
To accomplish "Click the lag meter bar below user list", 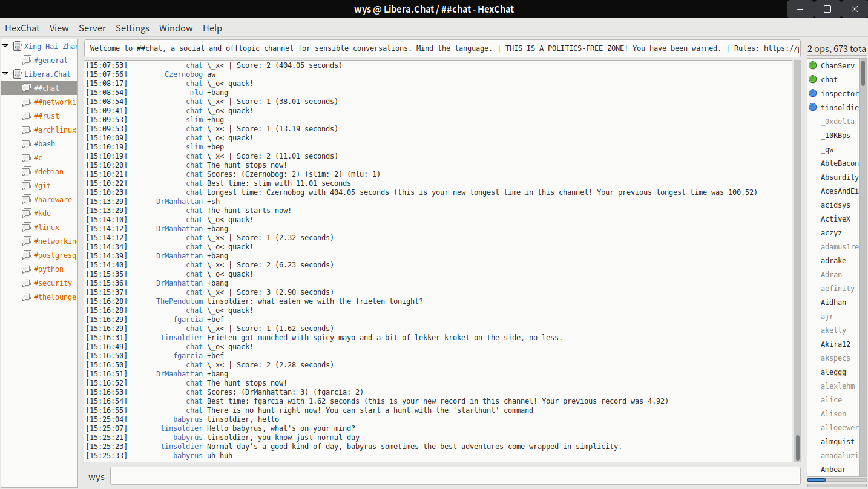I will [x=832, y=480].
